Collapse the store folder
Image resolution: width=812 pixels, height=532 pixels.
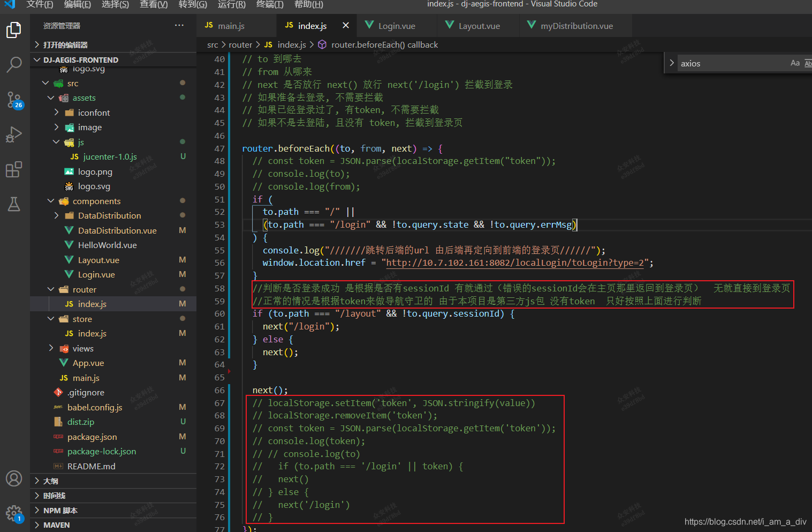click(113, 319)
